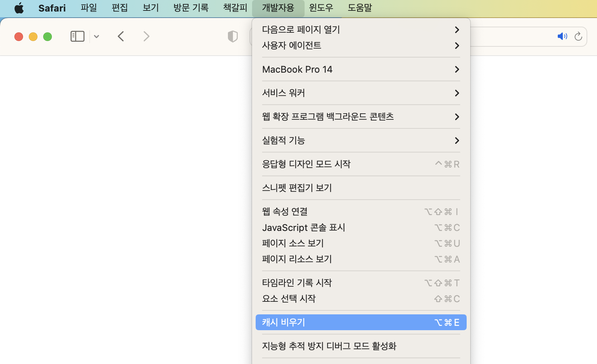
Task: Open the 파일 menu
Action: coord(89,8)
